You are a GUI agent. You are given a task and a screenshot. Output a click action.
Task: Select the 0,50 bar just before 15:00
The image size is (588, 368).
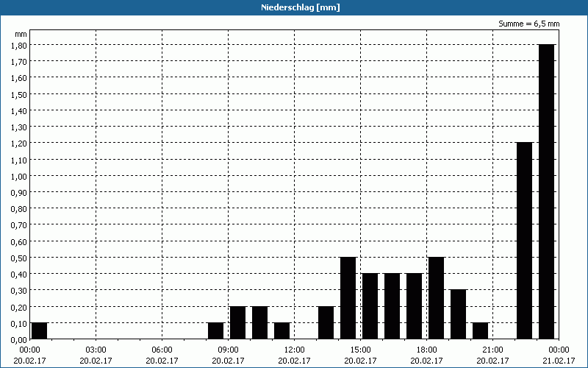348,298
